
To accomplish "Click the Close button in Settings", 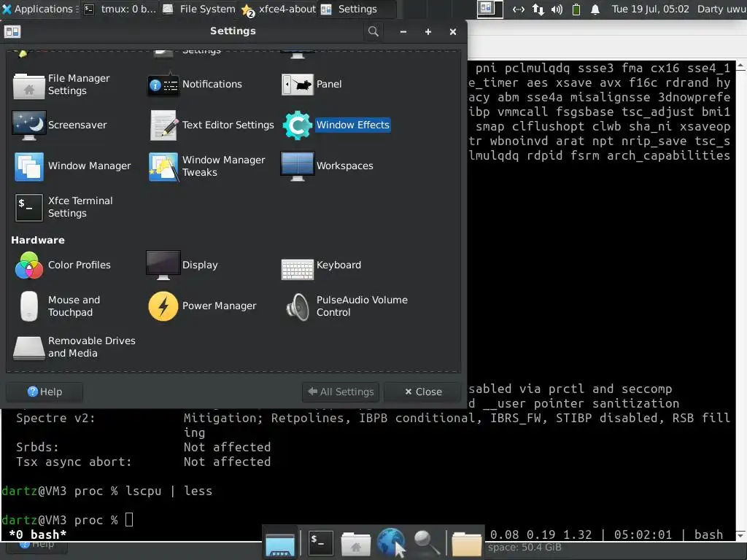I will click(x=422, y=392).
